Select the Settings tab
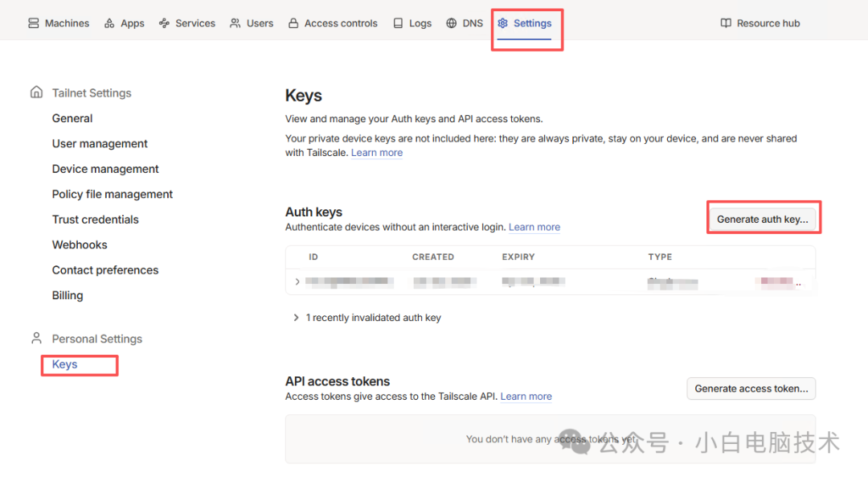This screenshot has width=868, height=477. pos(524,23)
